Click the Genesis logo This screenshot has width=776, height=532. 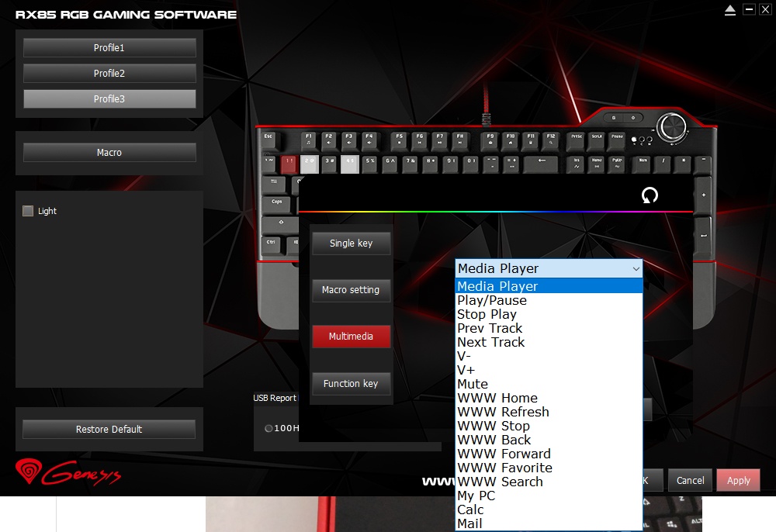68,472
